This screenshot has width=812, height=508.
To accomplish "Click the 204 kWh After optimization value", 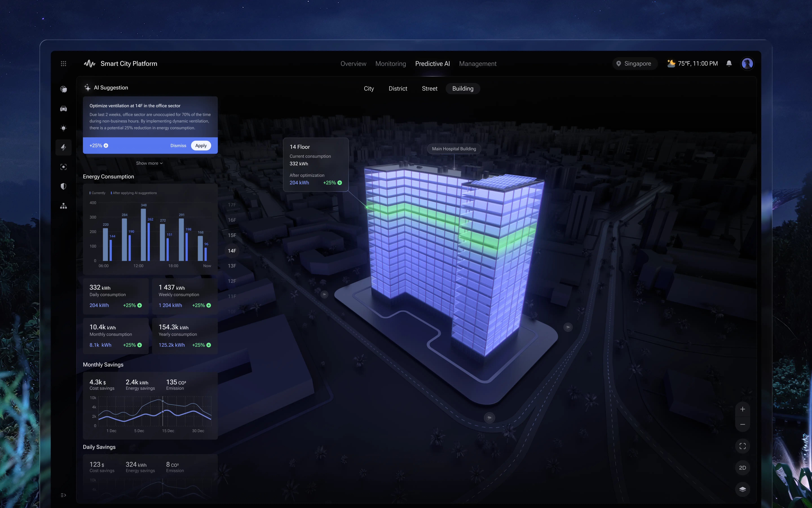I will [x=299, y=183].
